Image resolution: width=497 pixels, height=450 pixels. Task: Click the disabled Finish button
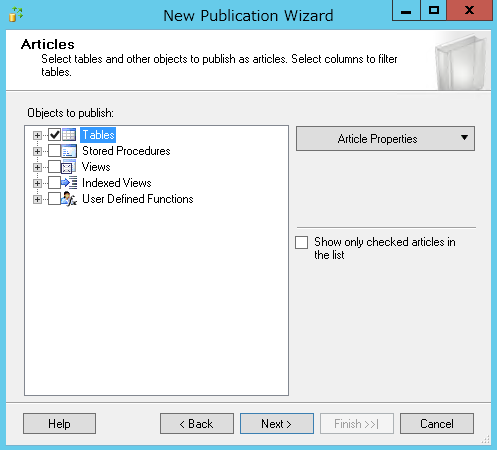tap(357, 424)
